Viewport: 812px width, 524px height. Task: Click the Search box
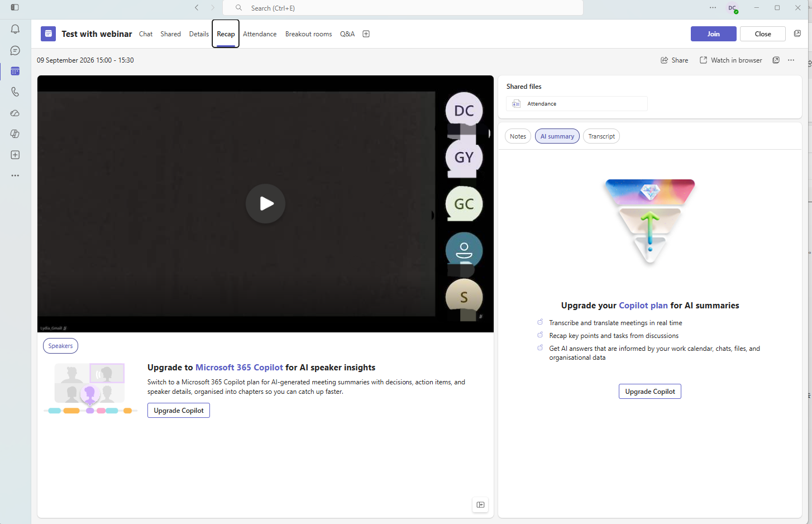pos(403,8)
